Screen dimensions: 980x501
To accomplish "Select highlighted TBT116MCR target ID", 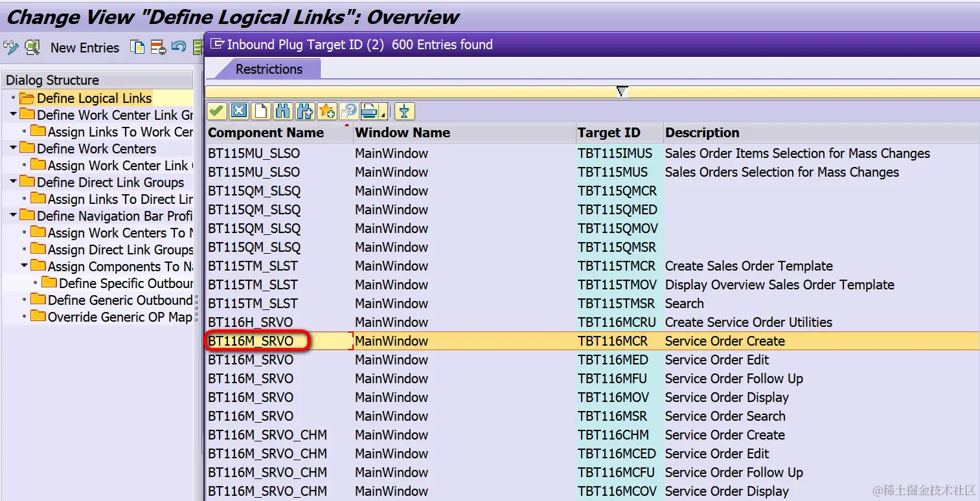I will (619, 341).
